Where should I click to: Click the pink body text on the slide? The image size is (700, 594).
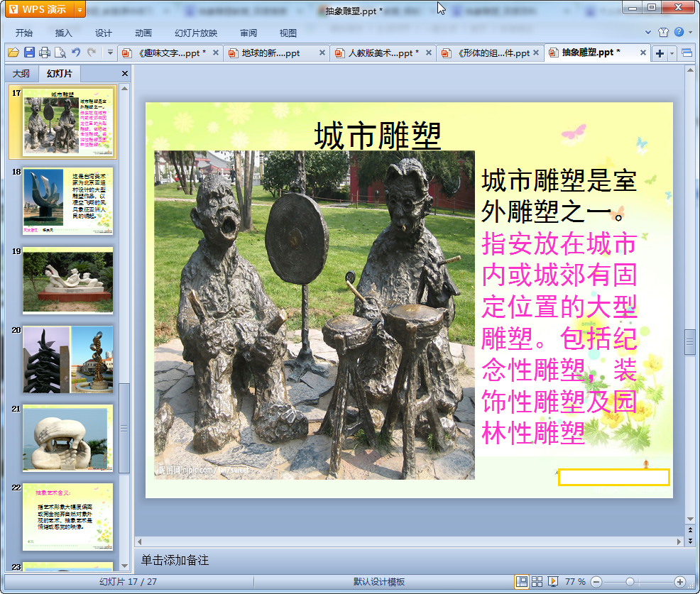[x=559, y=338]
